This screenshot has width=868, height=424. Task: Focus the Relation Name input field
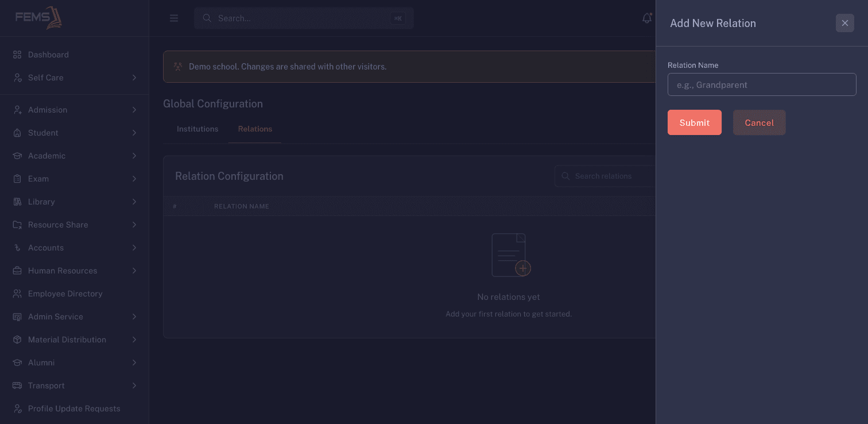pyautogui.click(x=762, y=84)
